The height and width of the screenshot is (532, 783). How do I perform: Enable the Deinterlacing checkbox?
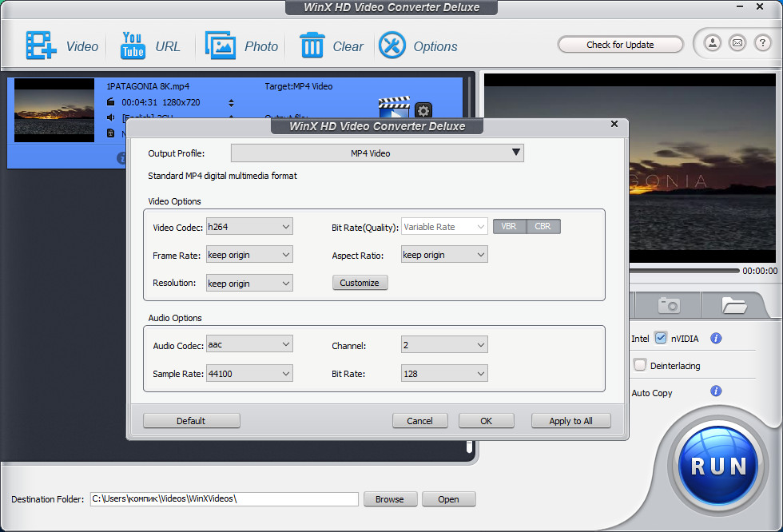pyautogui.click(x=640, y=365)
